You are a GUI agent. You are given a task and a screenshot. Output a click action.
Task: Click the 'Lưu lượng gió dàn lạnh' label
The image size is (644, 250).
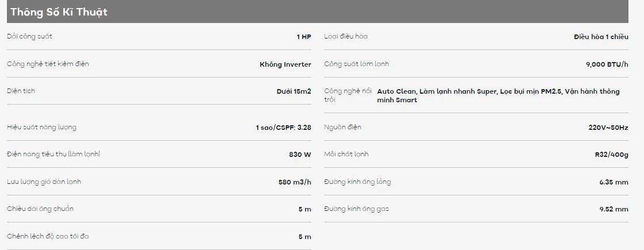click(44, 182)
